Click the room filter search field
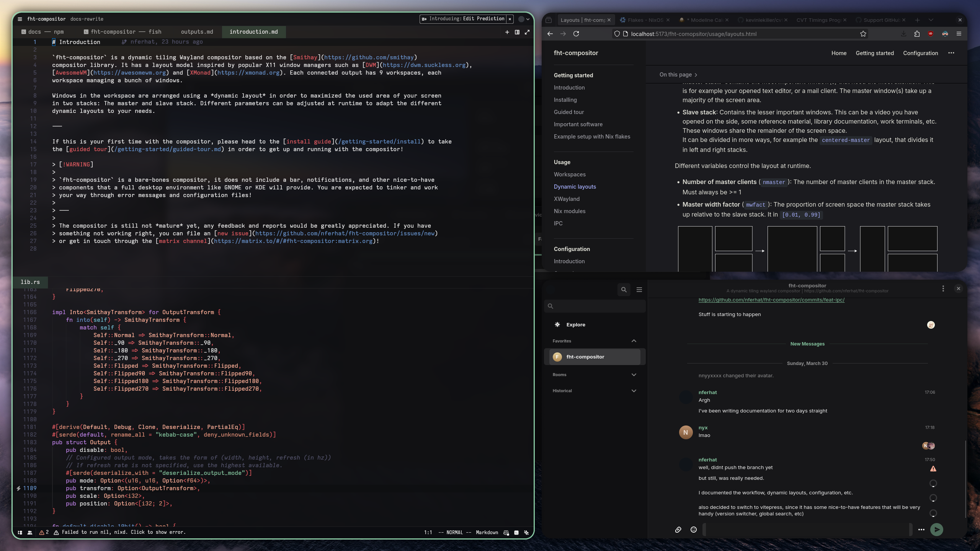 595,306
